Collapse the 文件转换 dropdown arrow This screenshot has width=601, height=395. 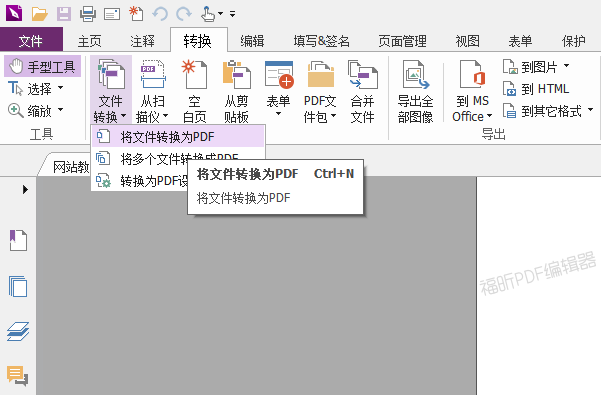click(123, 116)
